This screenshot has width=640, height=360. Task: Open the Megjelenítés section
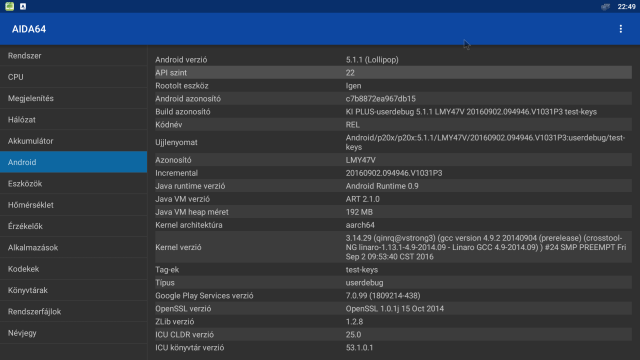point(73,98)
